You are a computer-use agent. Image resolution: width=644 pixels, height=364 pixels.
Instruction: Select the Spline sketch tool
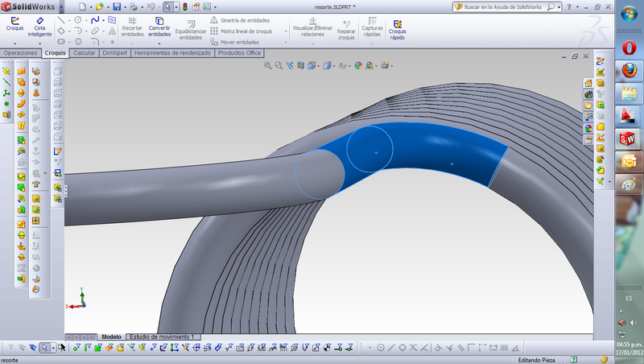click(95, 19)
